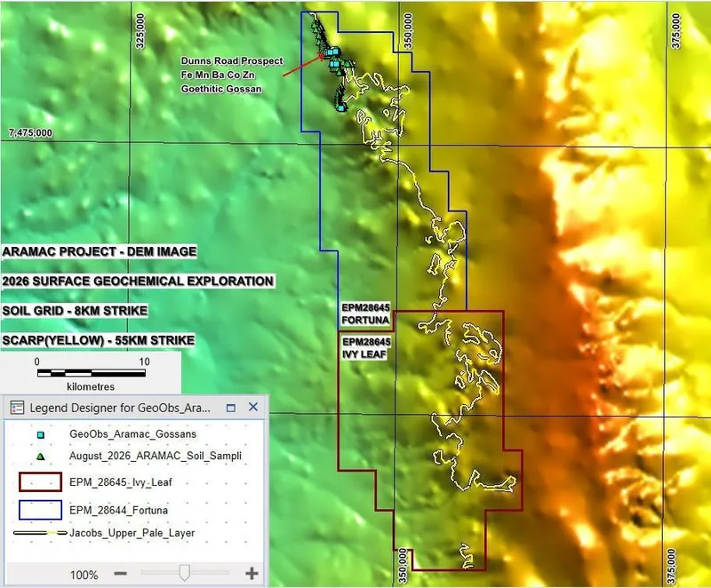The width and height of the screenshot is (711, 588).
Task: Click the top 325,000 easting label
Action: 140,31
